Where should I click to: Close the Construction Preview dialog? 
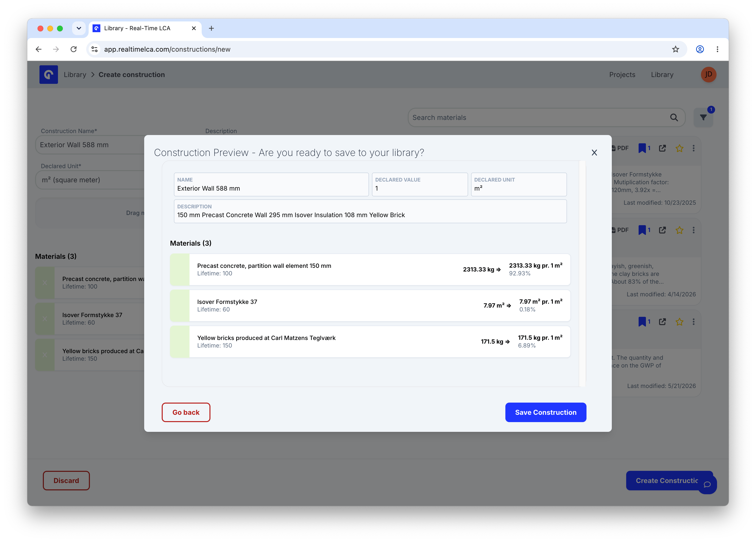click(594, 153)
